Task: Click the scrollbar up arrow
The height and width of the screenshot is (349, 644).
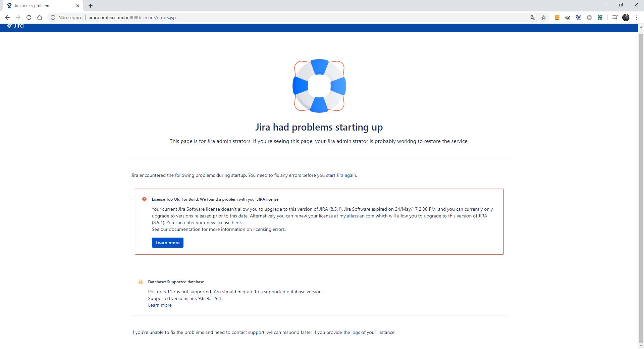Action: point(641,27)
